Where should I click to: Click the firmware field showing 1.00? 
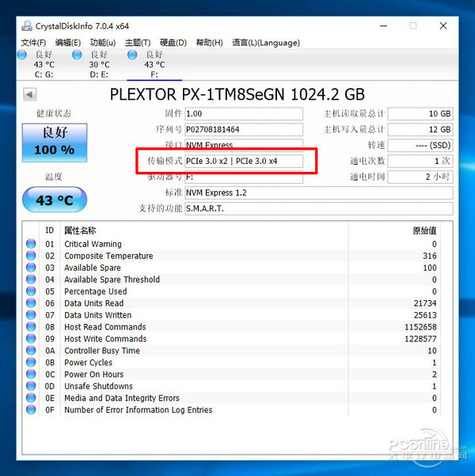click(244, 114)
